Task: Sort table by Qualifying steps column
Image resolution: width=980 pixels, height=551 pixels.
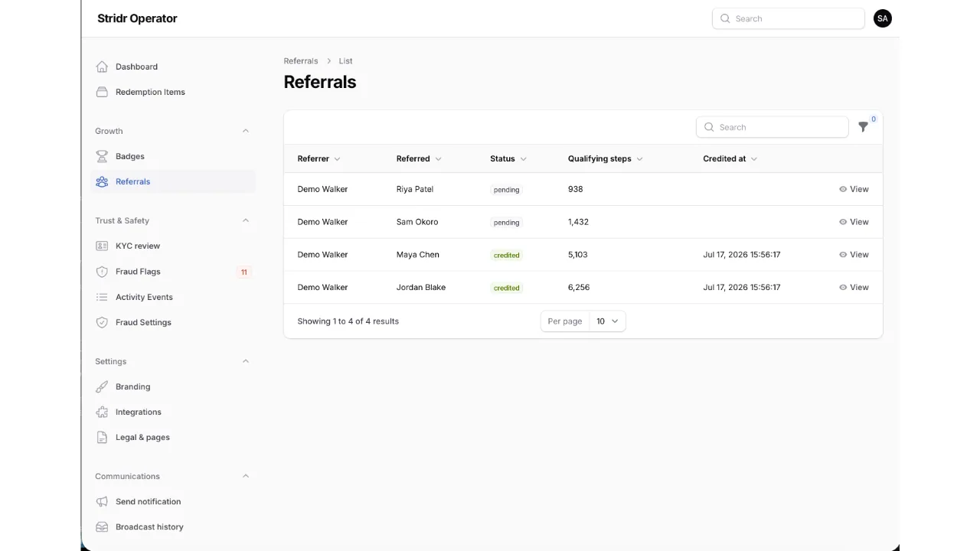Action: pos(605,158)
